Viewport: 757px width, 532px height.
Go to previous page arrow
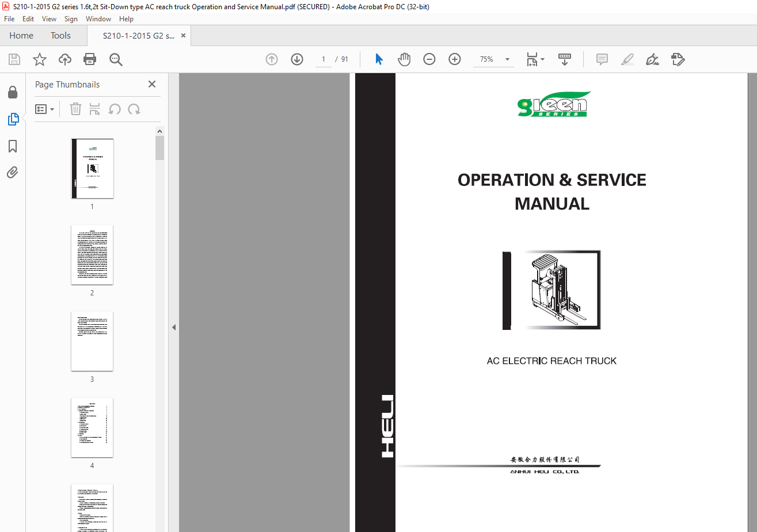272,59
